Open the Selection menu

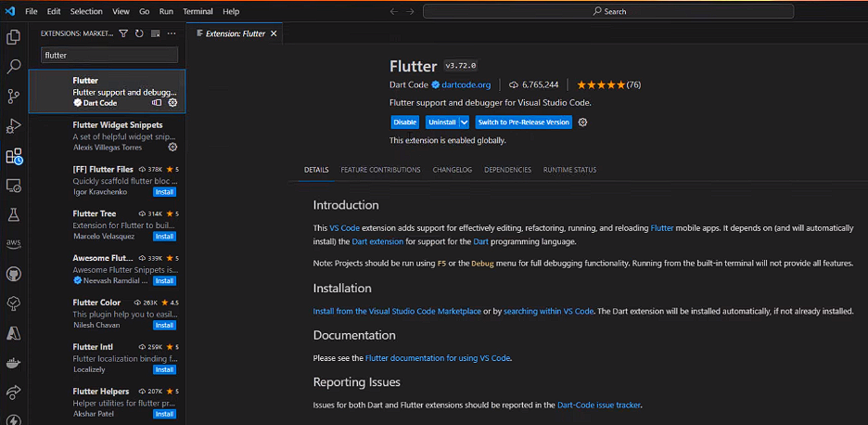86,11
